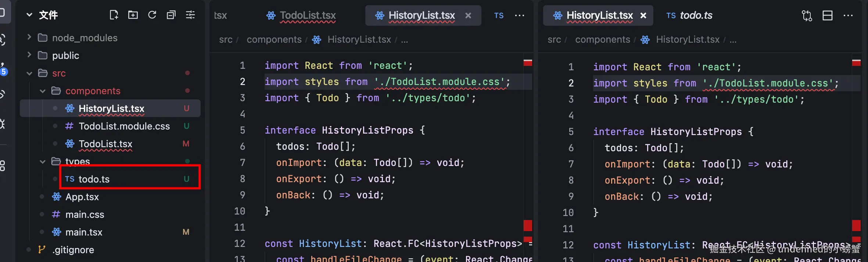Click the New File icon in explorer header
Screen dimensions: 868x262
pos(114,15)
